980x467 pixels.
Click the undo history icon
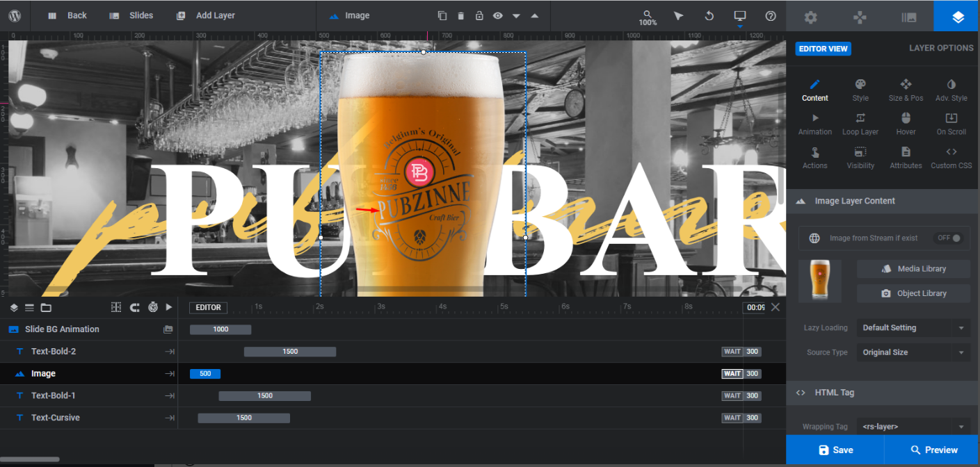709,15
